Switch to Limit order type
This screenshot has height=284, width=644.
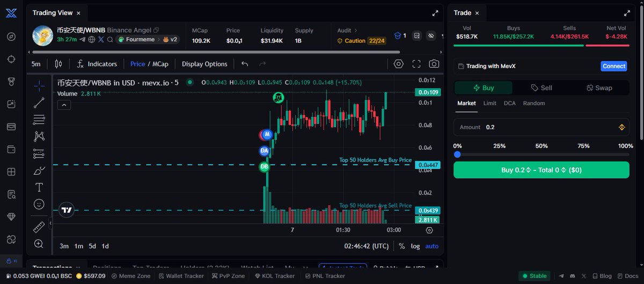[x=489, y=103]
